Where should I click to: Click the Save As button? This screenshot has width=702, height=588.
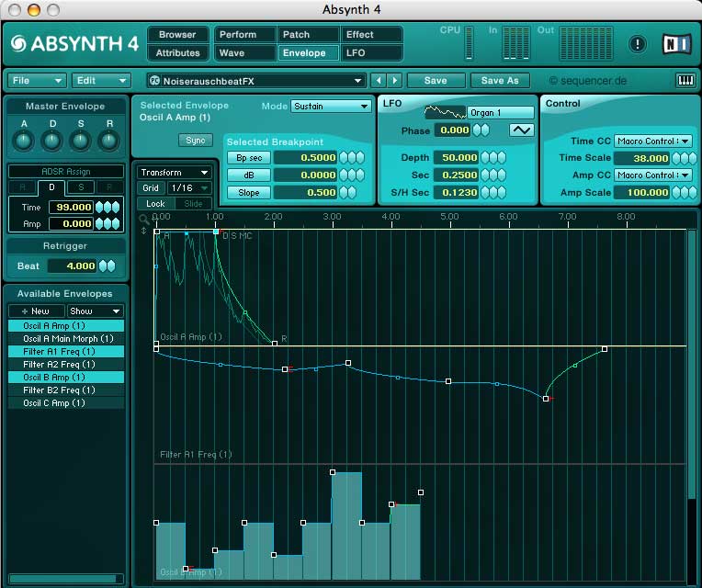coord(500,81)
